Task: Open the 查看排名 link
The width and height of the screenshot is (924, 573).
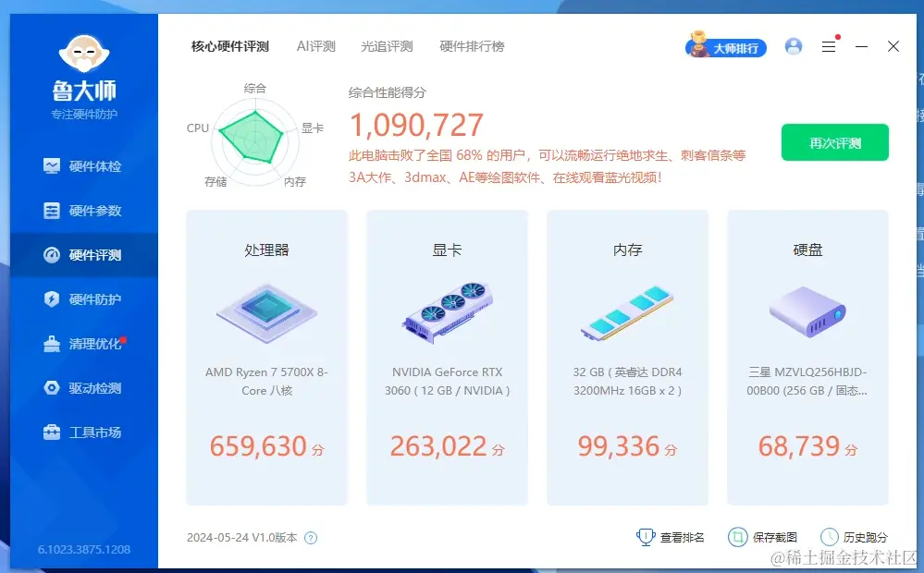Action: (x=682, y=538)
